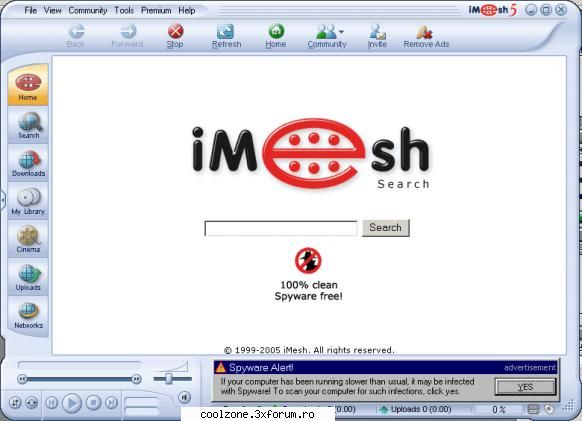Click the iMesh 5 title logo

493,10
